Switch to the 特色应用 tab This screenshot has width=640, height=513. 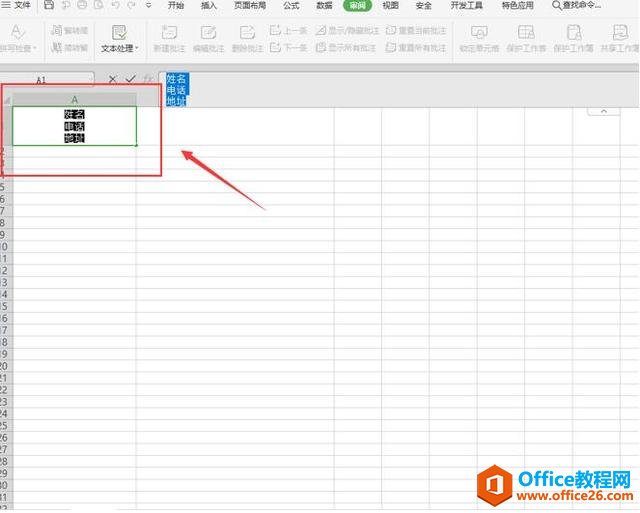[518, 5]
